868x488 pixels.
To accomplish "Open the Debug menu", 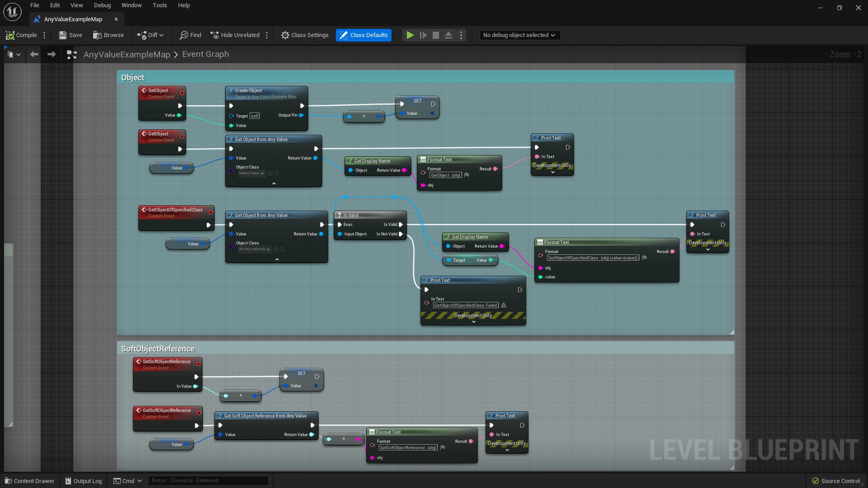I will click(x=102, y=5).
